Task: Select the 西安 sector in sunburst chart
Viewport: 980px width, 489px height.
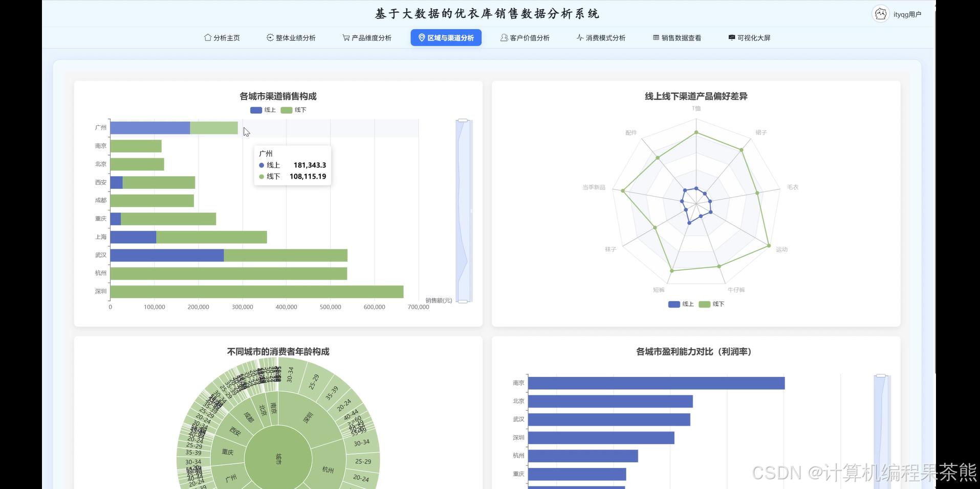Action: point(235,431)
